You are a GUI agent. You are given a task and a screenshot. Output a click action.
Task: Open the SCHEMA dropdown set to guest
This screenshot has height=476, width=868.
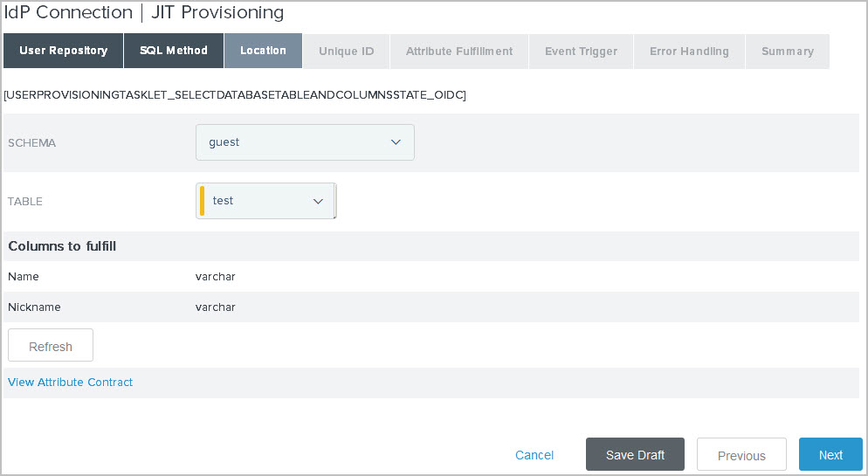[x=305, y=142]
